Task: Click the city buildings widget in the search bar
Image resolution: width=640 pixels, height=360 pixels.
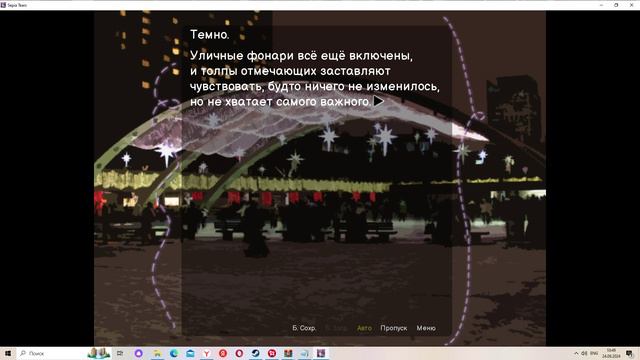Action: click(99, 353)
